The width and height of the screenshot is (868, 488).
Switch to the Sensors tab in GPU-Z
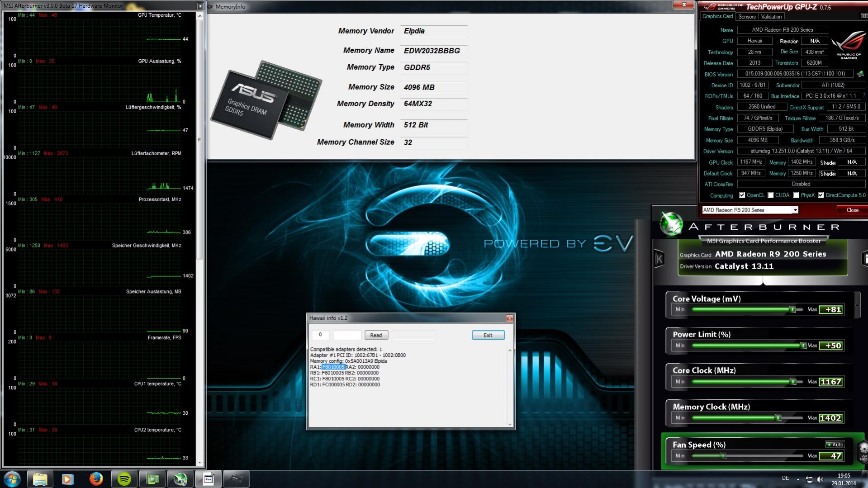coord(747,17)
